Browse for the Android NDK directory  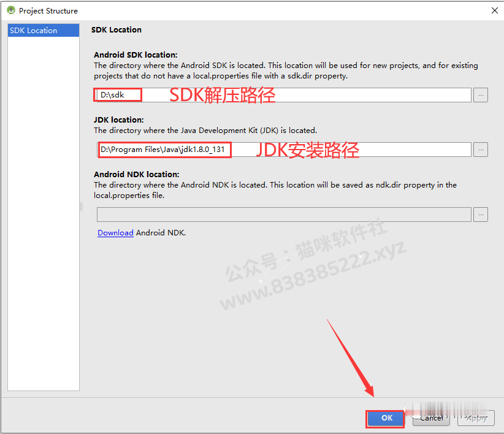(x=481, y=215)
